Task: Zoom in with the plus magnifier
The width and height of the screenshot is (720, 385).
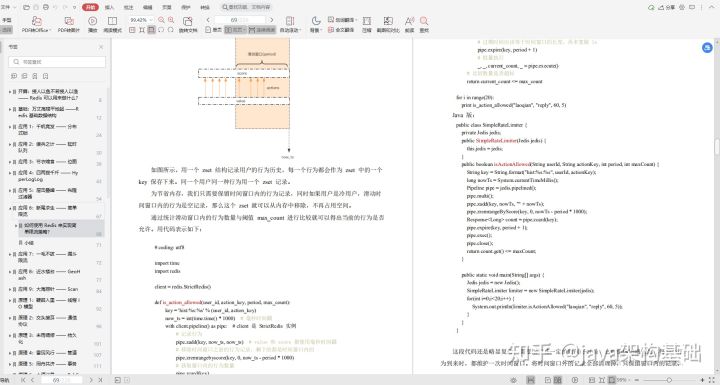Action: 171,20
